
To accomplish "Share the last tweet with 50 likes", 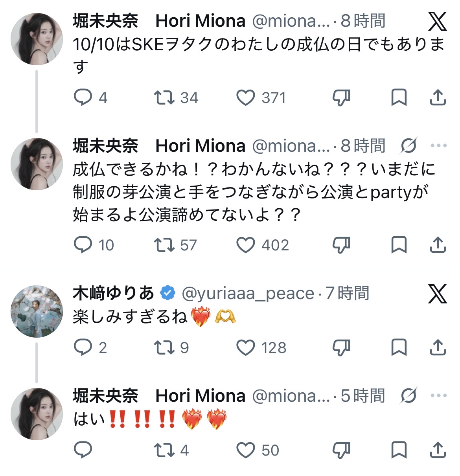I will pyautogui.click(x=438, y=450).
